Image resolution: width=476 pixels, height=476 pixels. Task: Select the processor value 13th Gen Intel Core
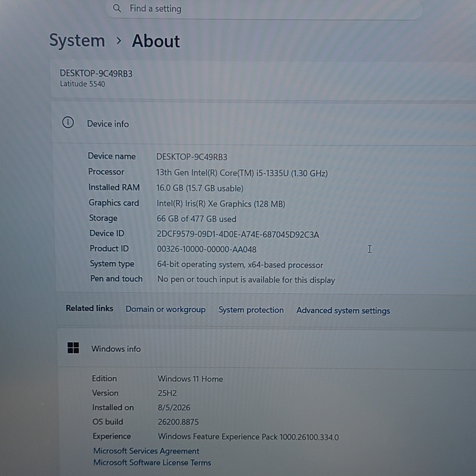(242, 173)
